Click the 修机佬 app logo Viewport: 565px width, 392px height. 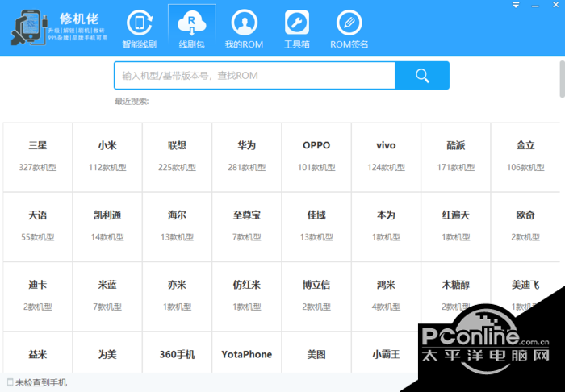coord(59,28)
